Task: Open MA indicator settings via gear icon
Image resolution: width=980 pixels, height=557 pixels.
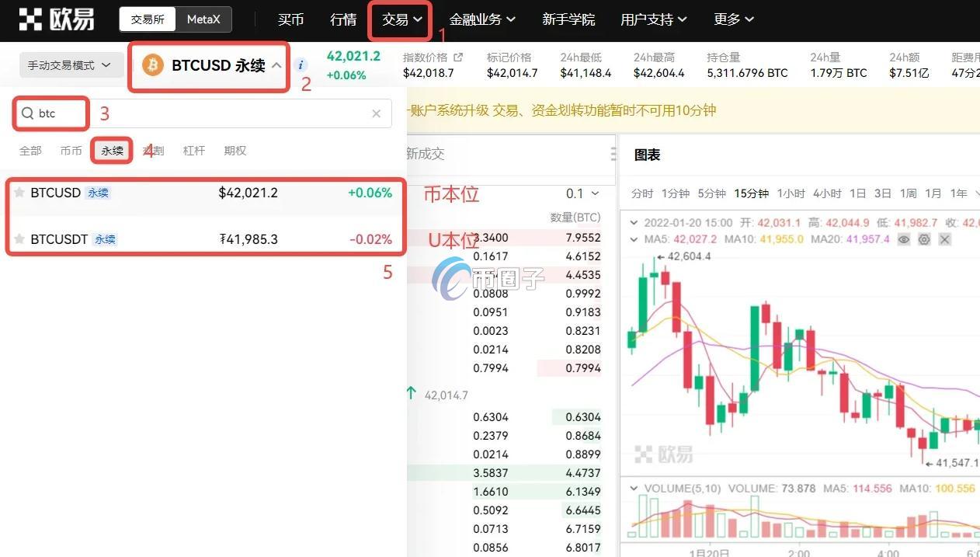Action: click(924, 239)
